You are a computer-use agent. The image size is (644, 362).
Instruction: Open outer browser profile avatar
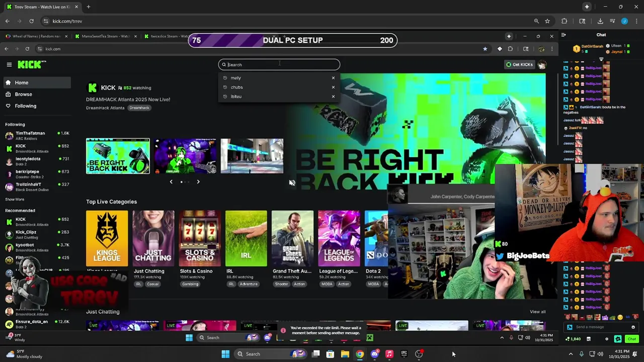tap(624, 21)
